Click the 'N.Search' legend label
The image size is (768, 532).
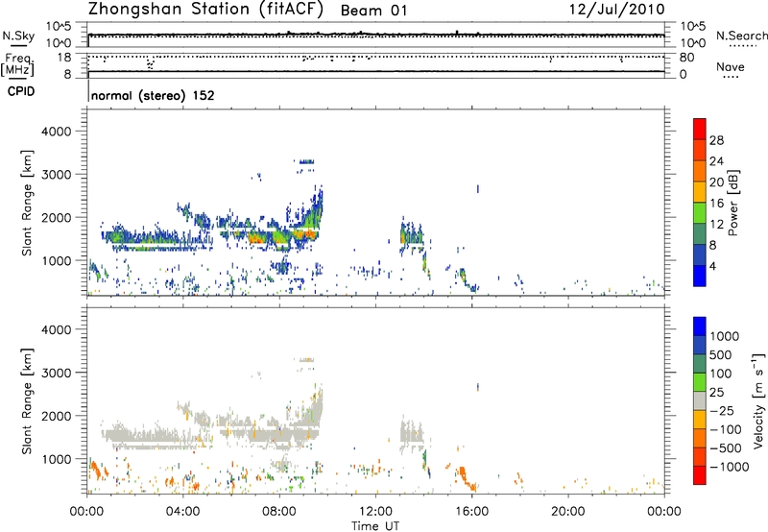(741, 36)
